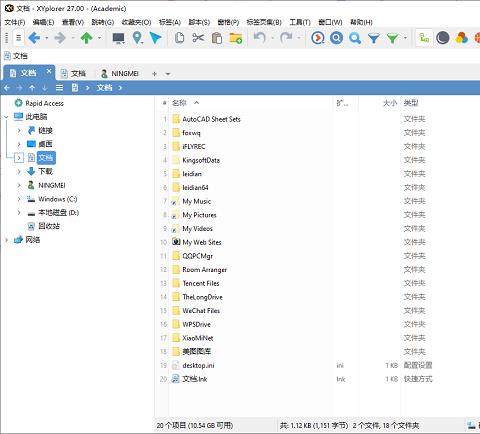Click the blue paper-plane go-to icon
Screen dimensions: 480x434
click(155, 38)
